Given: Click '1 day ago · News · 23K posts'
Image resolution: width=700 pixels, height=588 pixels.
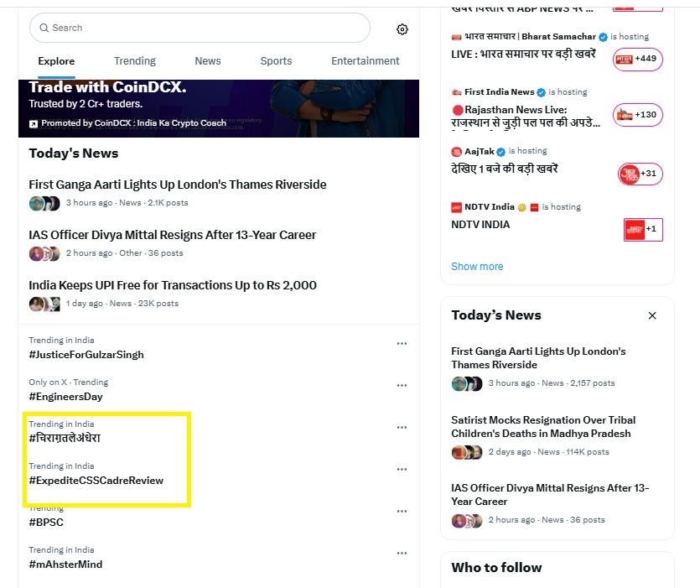Looking at the screenshot, I should coord(122,304).
